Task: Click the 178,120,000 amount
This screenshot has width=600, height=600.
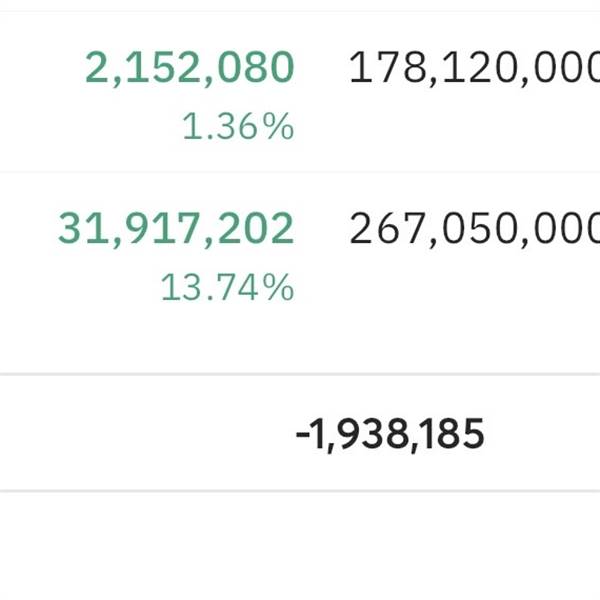Action: [x=474, y=68]
